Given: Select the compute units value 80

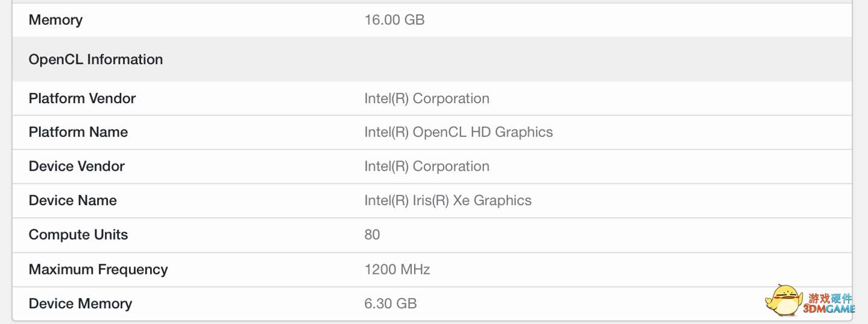Looking at the screenshot, I should pos(372,235).
